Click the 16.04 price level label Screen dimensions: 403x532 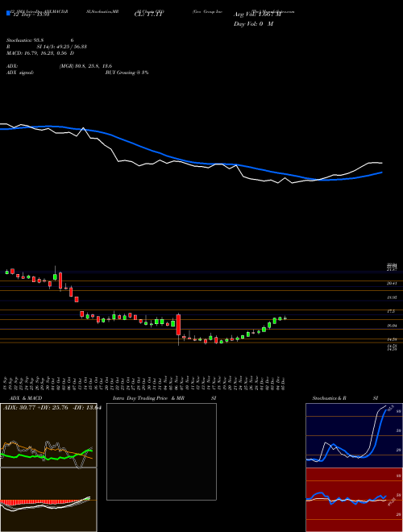392,326
